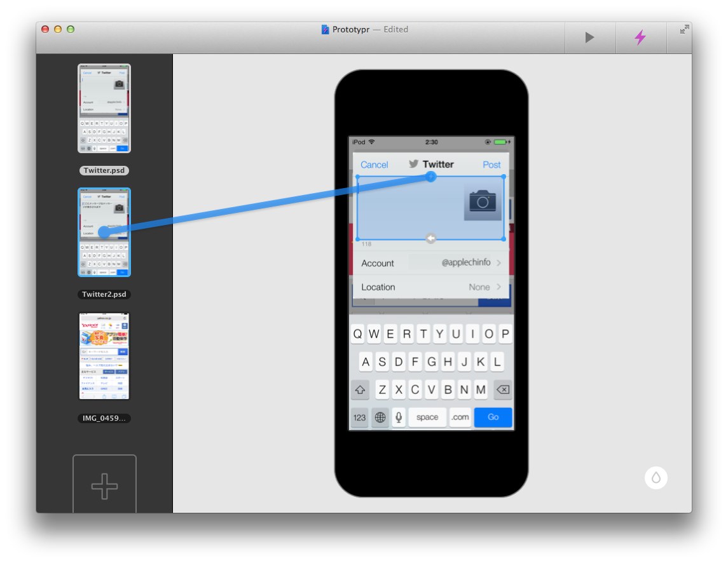Click the Edited label in title bar
The width and height of the screenshot is (728, 563).
coord(395,29)
